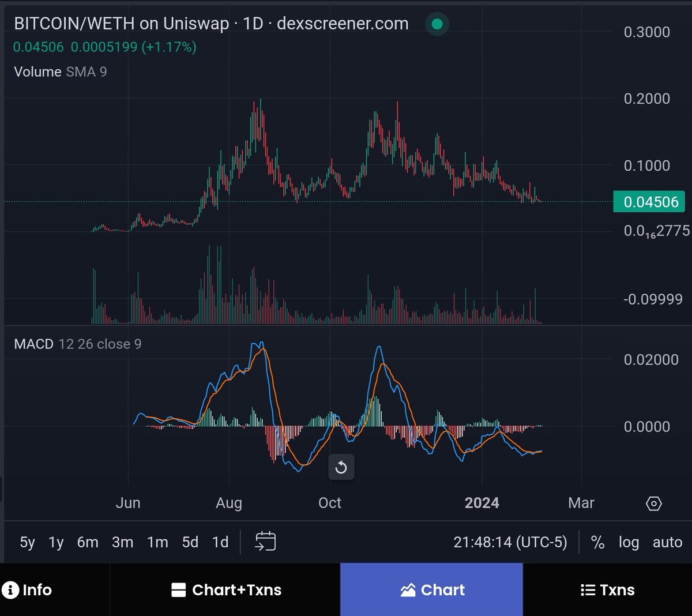Screen dimensions: 692x616
Task: Click the -0.09999 price axis label
Action: point(653,299)
